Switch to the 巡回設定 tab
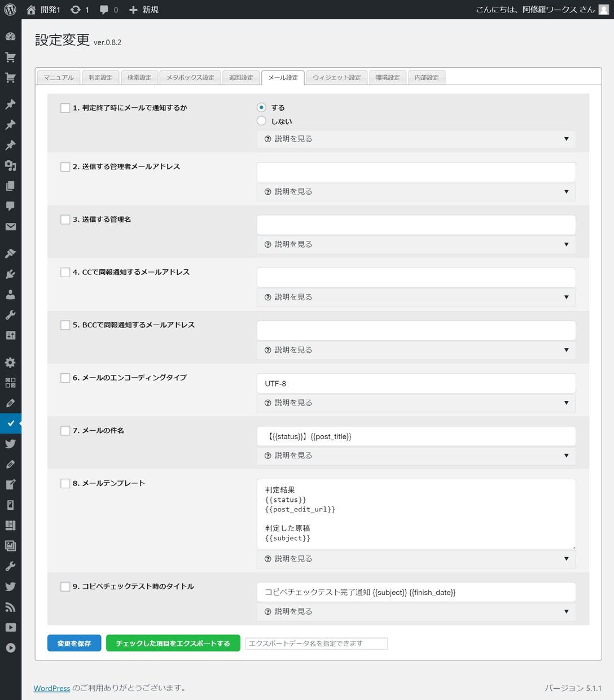614x700 pixels. 241,77
